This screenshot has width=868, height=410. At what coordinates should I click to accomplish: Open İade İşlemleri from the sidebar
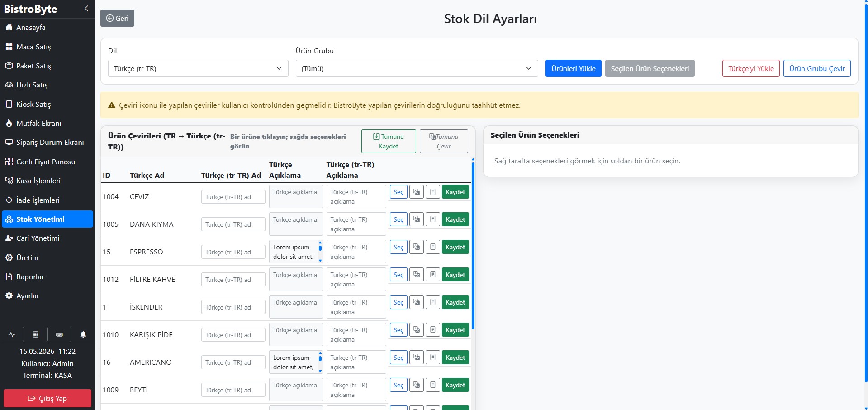pyautogui.click(x=47, y=200)
